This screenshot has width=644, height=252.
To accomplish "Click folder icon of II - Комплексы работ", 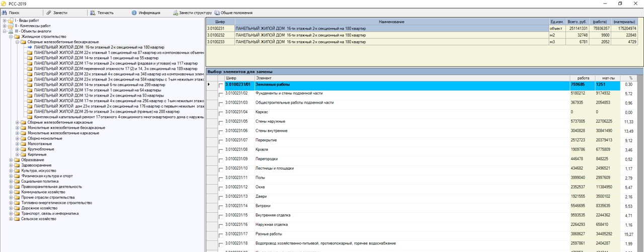I will click(11, 26).
